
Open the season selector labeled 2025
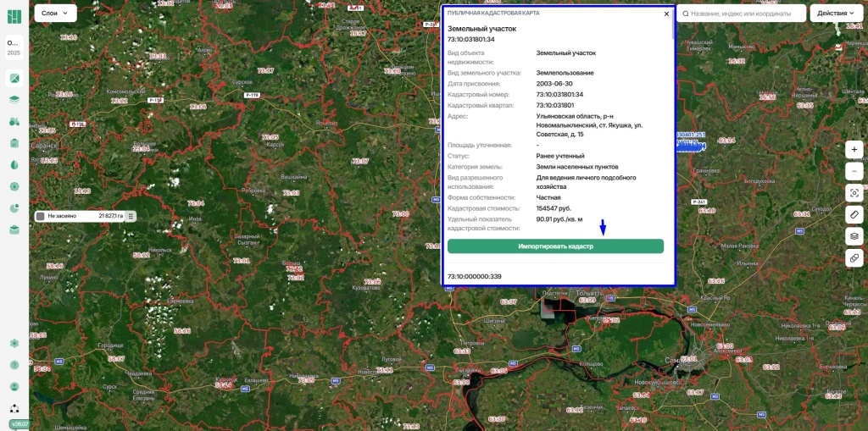14,47
